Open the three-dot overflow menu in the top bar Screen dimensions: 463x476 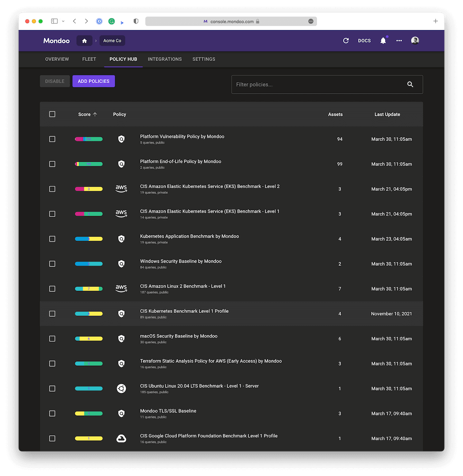399,40
